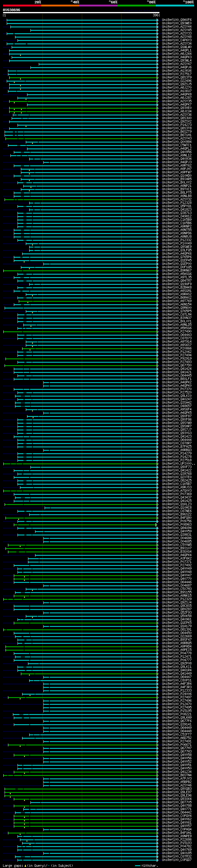Select the UniRef100_P22686 label
This screenshot has height=868, width=197.
pos(177,839)
